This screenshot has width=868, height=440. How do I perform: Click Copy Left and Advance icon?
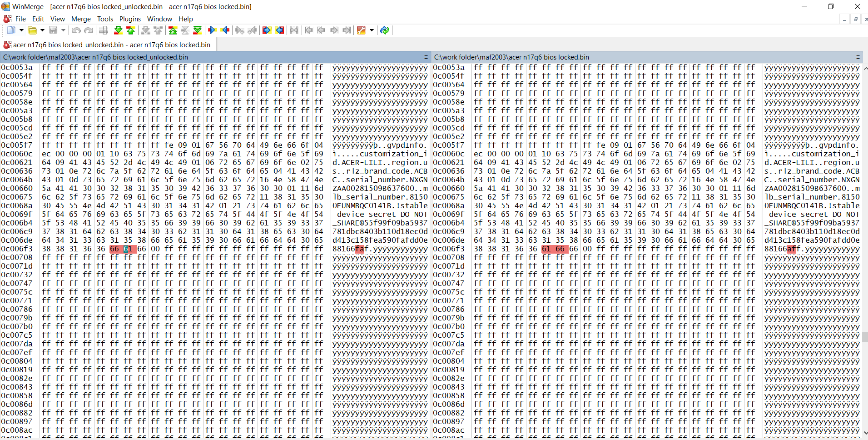(x=252, y=30)
